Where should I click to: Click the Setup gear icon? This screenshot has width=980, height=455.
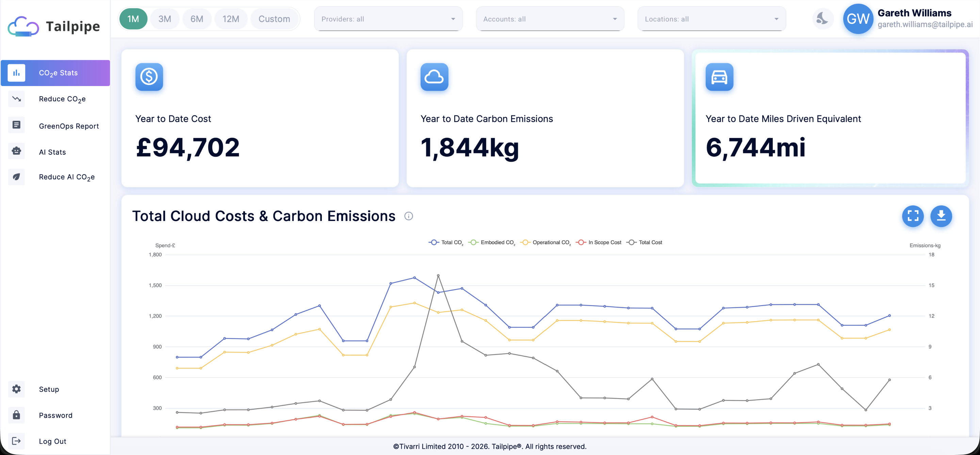pos(16,389)
